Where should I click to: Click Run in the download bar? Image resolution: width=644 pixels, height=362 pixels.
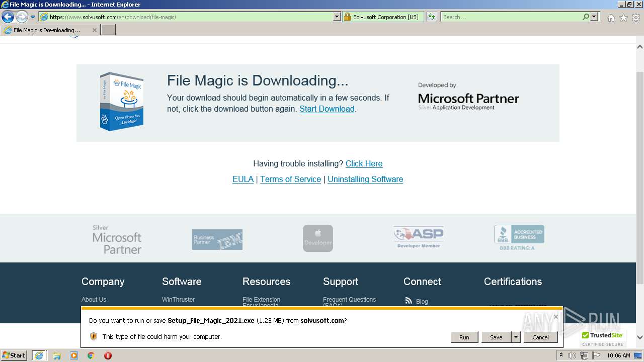point(464,337)
